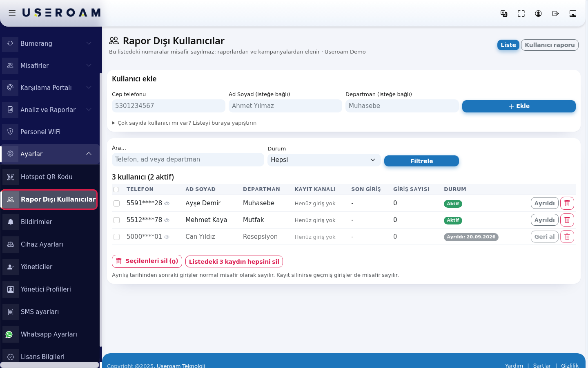Reveal the 5000****01 number with eye icon
The image size is (588, 368).
click(167, 237)
